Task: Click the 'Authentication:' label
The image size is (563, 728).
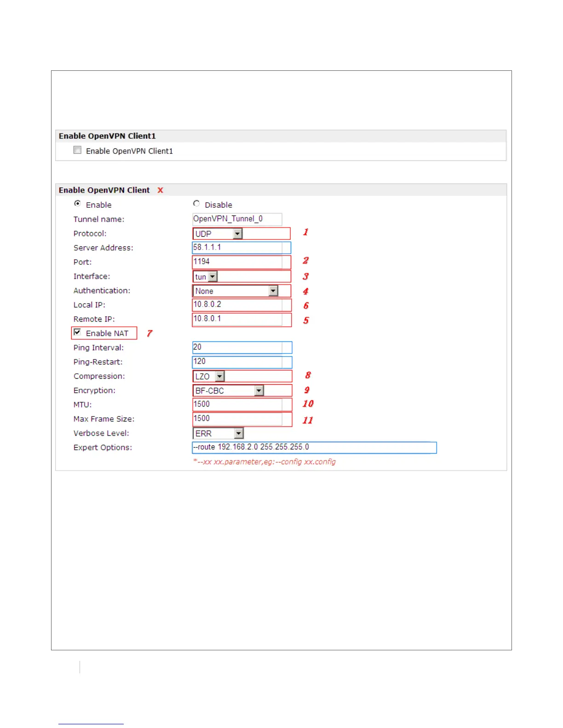Action: click(102, 291)
